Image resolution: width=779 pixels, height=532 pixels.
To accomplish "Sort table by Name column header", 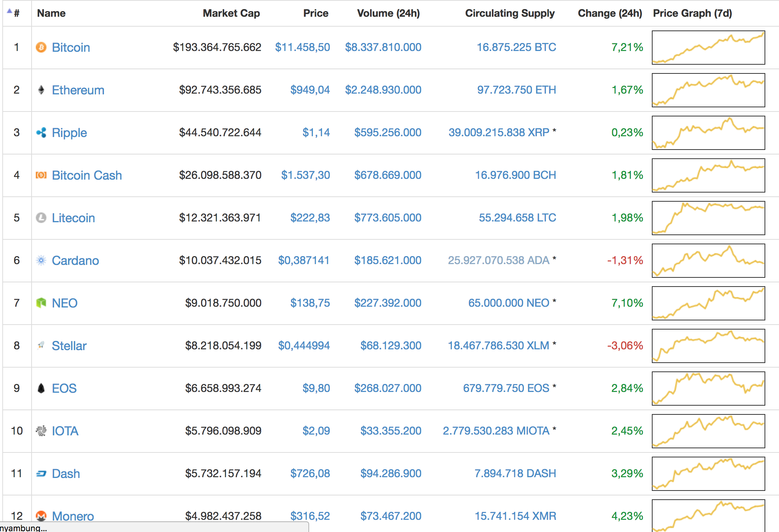I will point(51,13).
